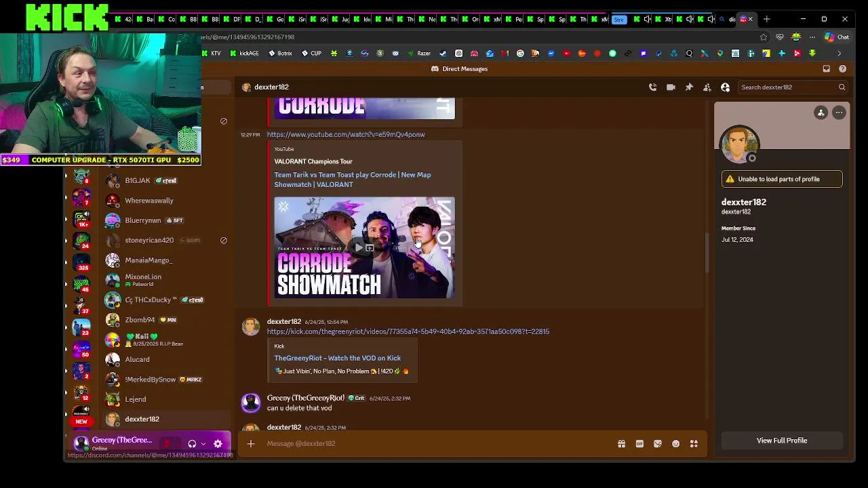
Task: Open the YouTube link e59mQv4ponw
Action: (346, 134)
